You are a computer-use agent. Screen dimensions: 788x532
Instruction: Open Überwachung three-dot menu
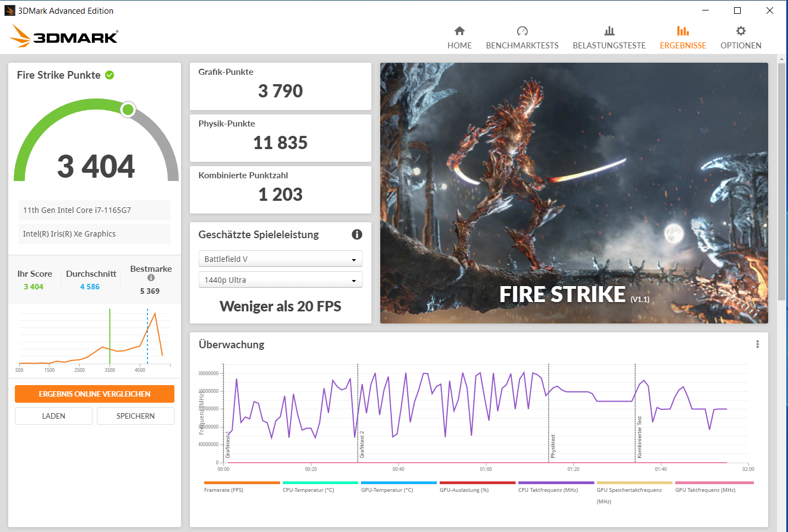click(x=757, y=344)
